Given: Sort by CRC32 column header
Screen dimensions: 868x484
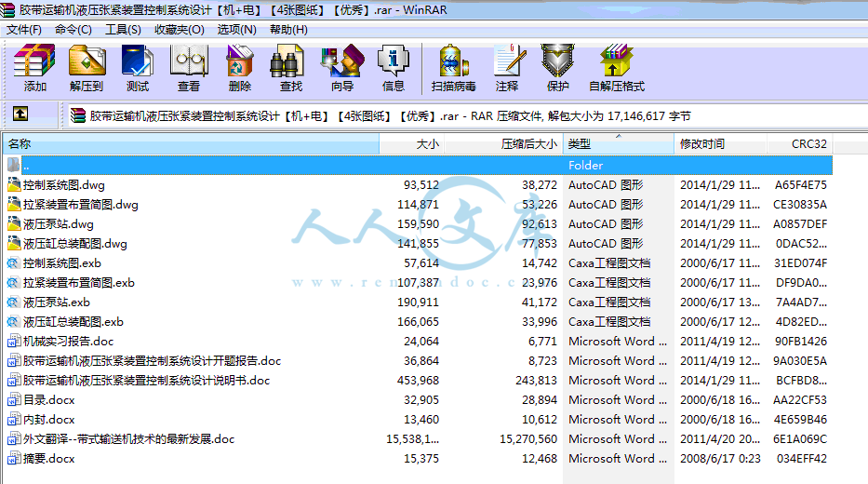Looking at the screenshot, I should 799,144.
